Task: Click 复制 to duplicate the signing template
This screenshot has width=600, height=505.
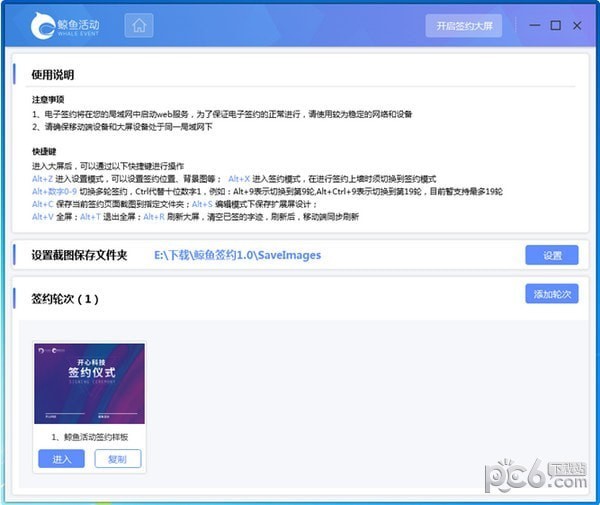Action: [118, 459]
